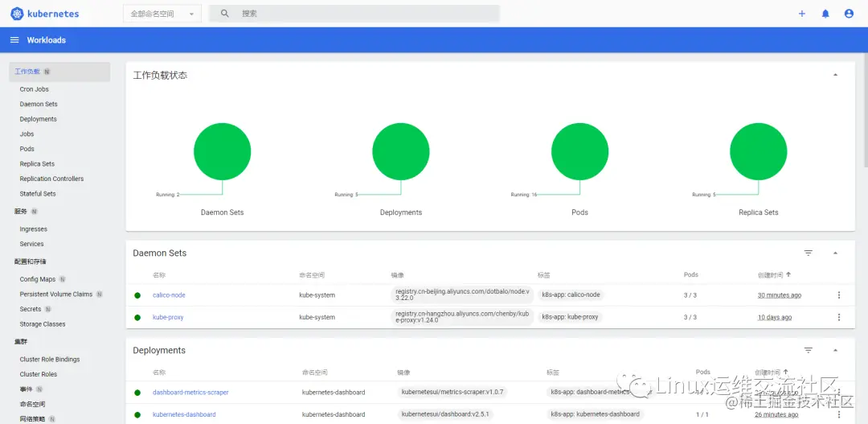Open Jobs in the sidebar
868x424 pixels.
pyautogui.click(x=27, y=134)
